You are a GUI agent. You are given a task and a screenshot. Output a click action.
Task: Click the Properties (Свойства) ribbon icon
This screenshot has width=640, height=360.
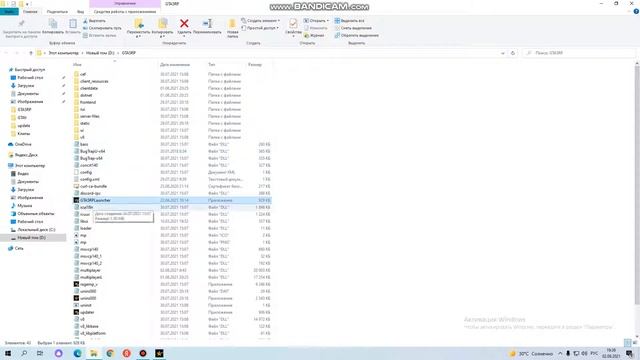point(293,24)
